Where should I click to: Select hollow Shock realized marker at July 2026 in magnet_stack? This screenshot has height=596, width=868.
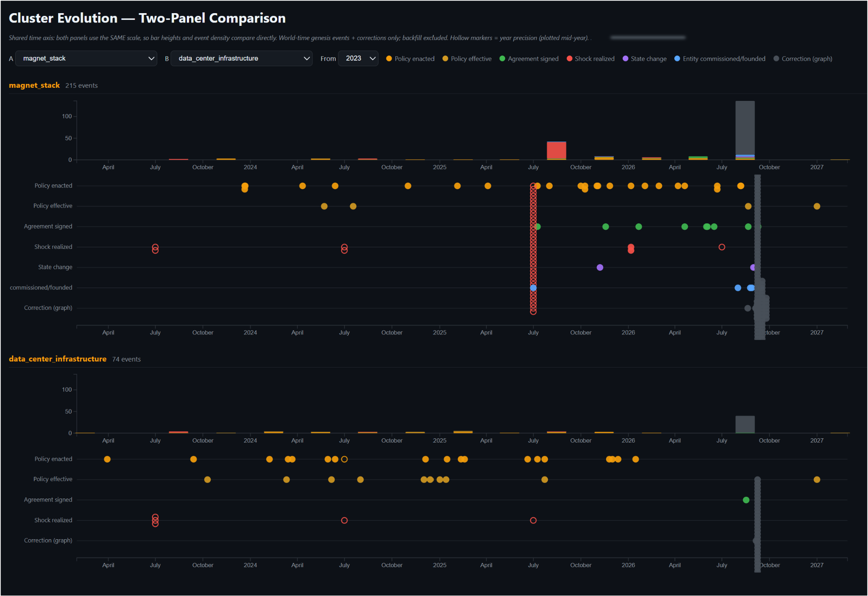(x=722, y=247)
